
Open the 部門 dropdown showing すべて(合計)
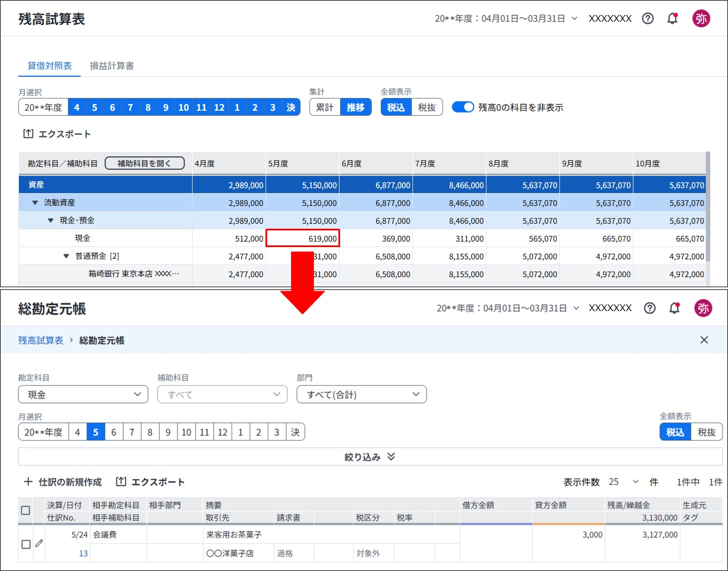pos(362,395)
